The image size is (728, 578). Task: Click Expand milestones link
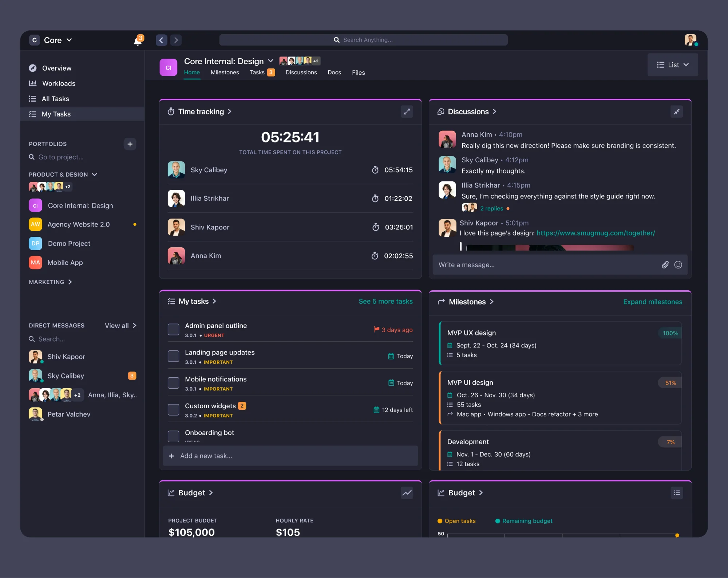(x=653, y=302)
